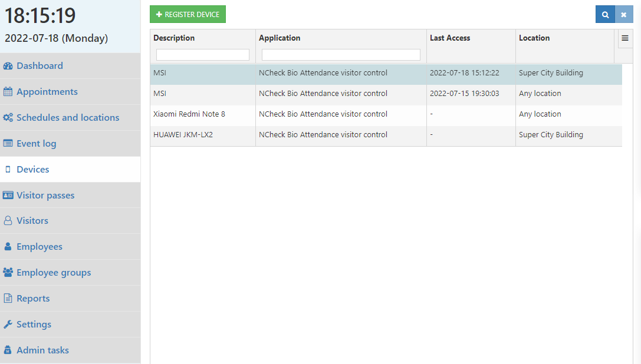Open Visitor passes

point(70,196)
